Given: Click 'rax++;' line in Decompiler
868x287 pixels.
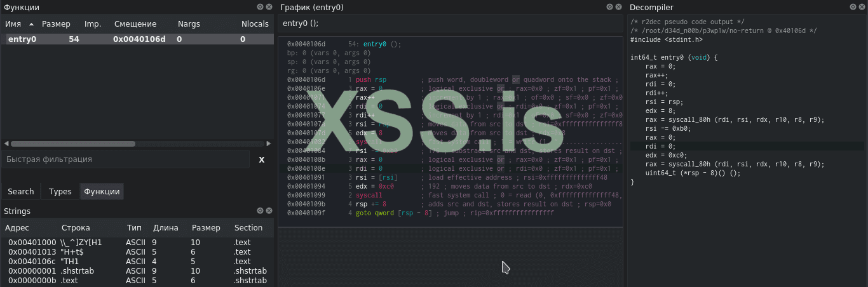Looking at the screenshot, I should pos(656,75).
